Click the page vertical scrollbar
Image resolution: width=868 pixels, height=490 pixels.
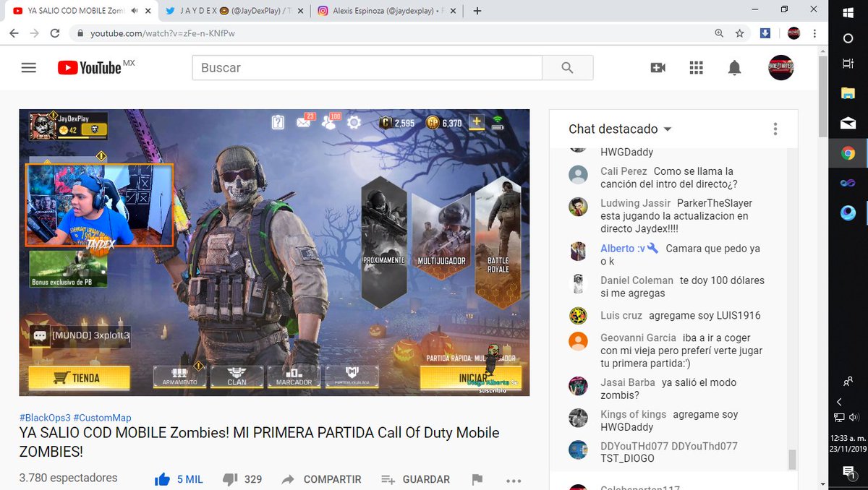pos(822,96)
